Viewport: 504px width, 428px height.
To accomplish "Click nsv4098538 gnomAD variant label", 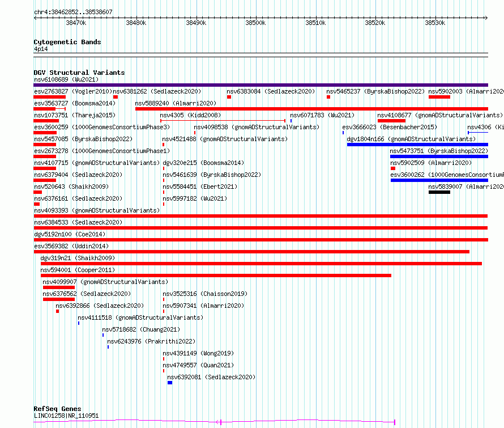I will [x=257, y=127].
